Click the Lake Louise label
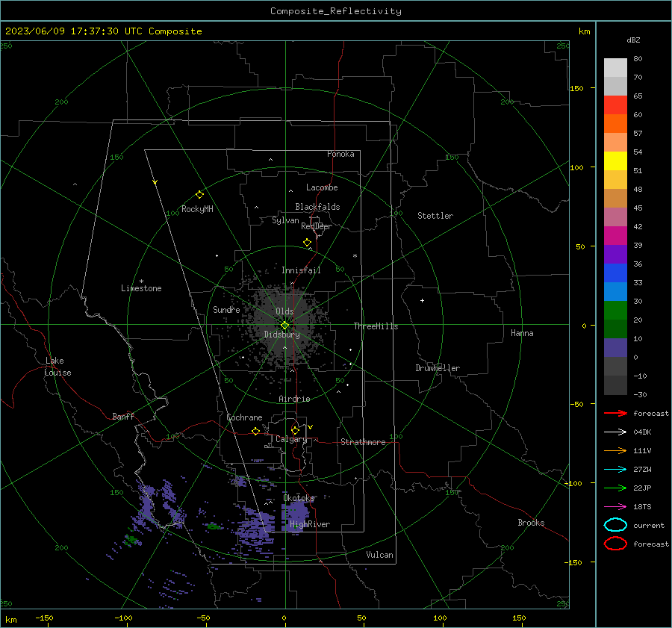This screenshot has height=628, width=672. pyautogui.click(x=57, y=367)
